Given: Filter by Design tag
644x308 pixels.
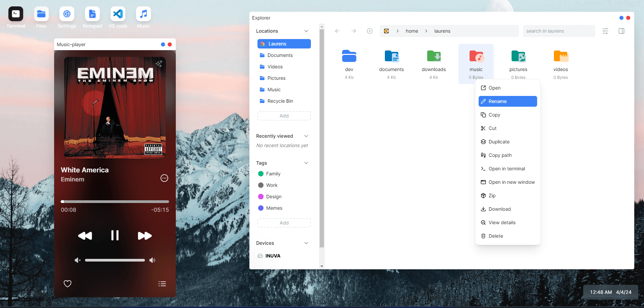Looking at the screenshot, I should point(270,197).
